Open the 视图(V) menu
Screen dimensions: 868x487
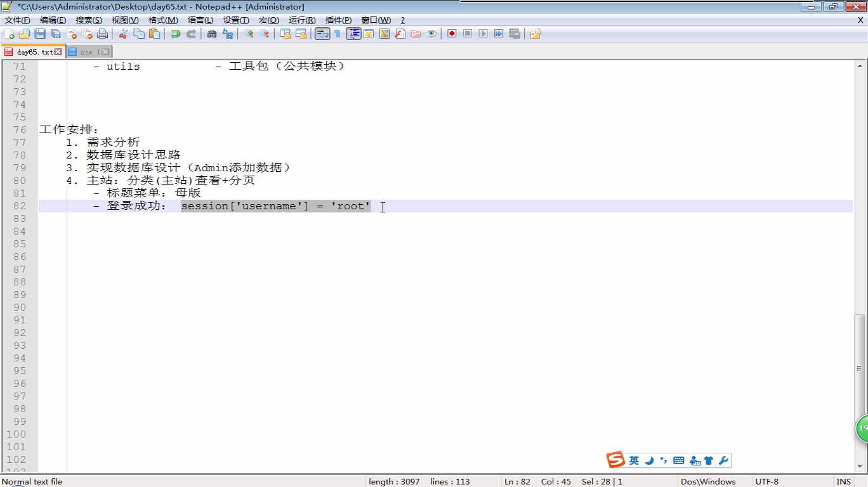[125, 20]
